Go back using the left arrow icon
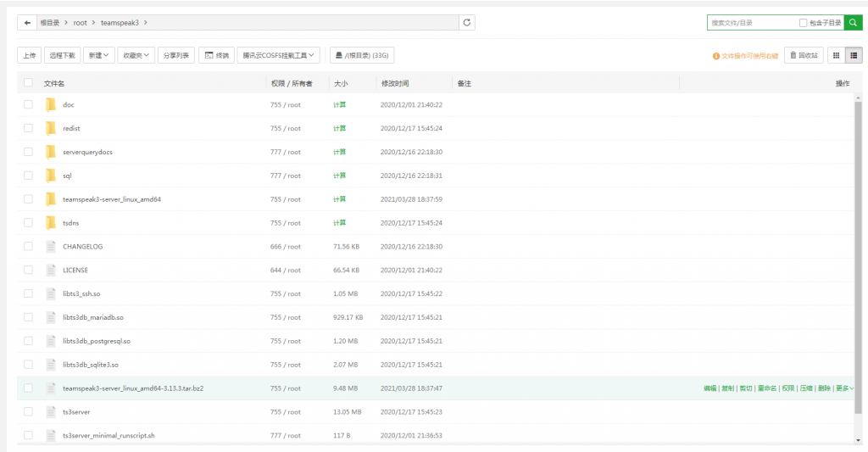 coord(27,23)
